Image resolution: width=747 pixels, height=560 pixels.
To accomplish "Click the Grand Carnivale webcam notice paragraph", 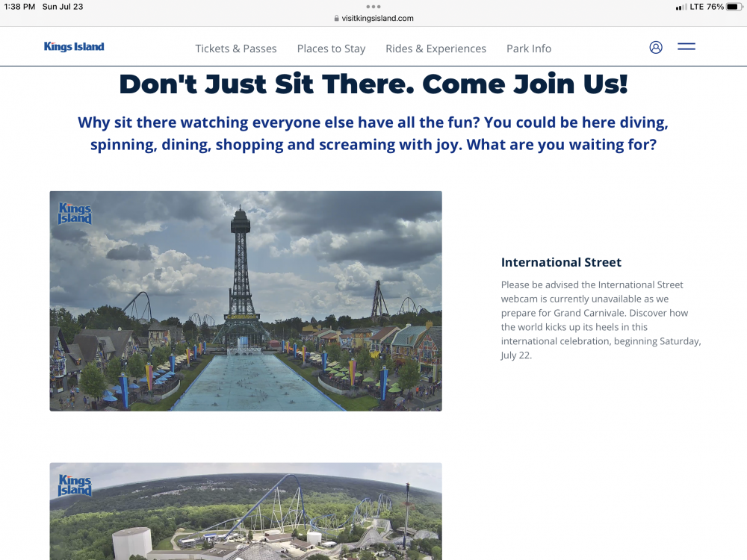I will click(601, 320).
